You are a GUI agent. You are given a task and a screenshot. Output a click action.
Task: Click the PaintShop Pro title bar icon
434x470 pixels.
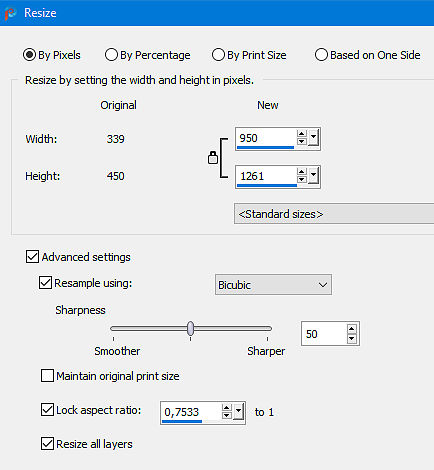[x=10, y=13]
